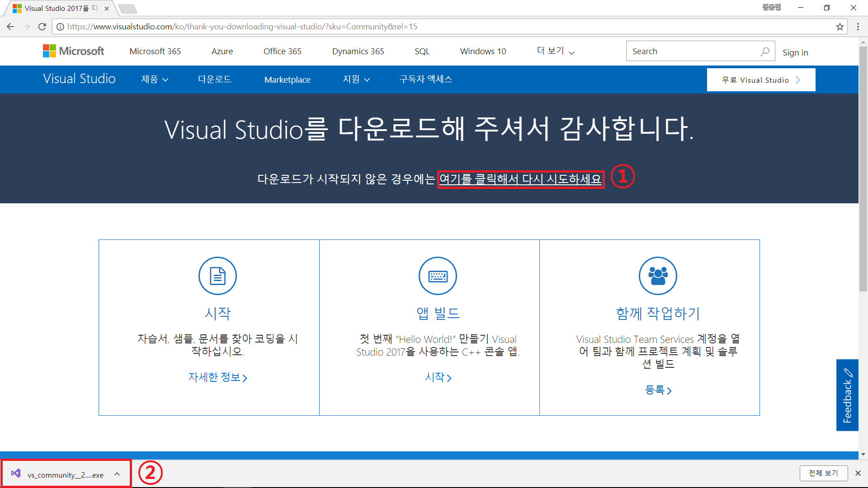Image resolution: width=868 pixels, height=488 pixels.
Task: Click the Microsoft logo
Action: [73, 51]
